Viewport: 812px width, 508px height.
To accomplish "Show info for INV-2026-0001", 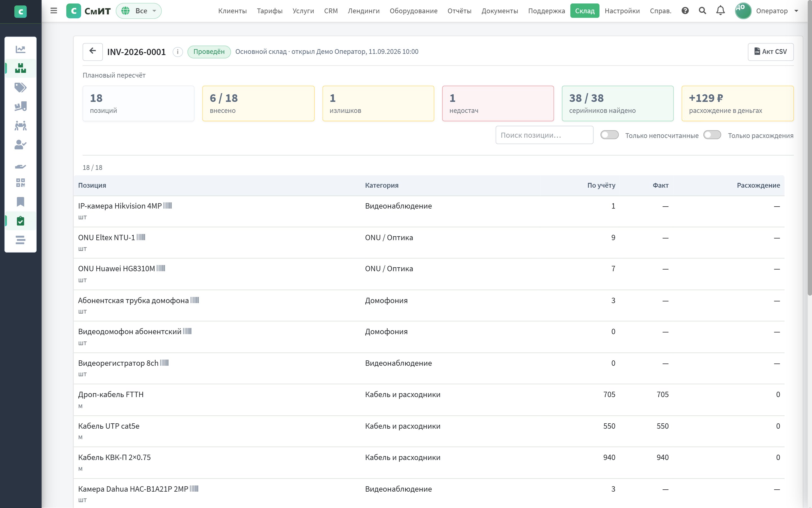I will tap(178, 52).
